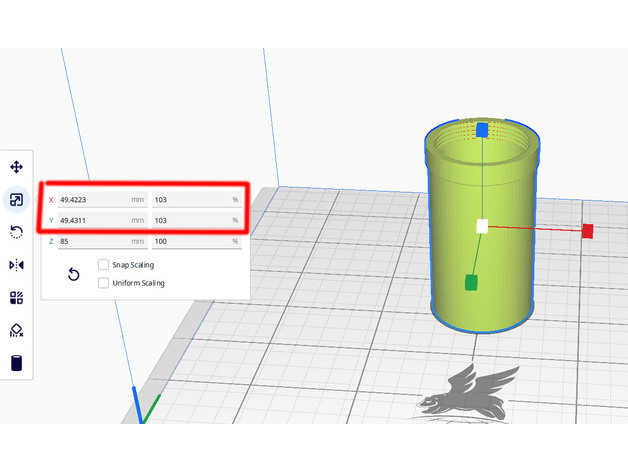Click the cylinder icon in the toolbar
The image size is (628, 472).
[x=16, y=363]
